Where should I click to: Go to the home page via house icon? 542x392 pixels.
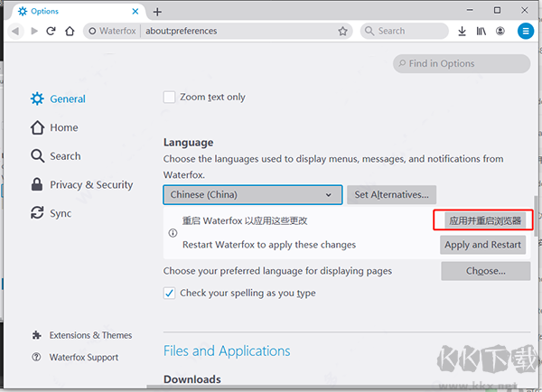(x=70, y=31)
